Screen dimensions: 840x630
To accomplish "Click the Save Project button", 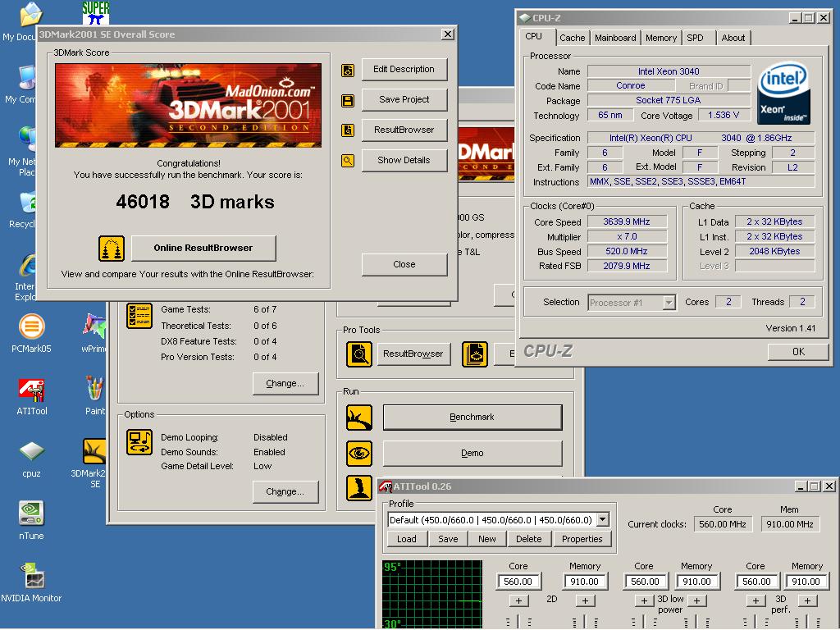I will (x=404, y=99).
